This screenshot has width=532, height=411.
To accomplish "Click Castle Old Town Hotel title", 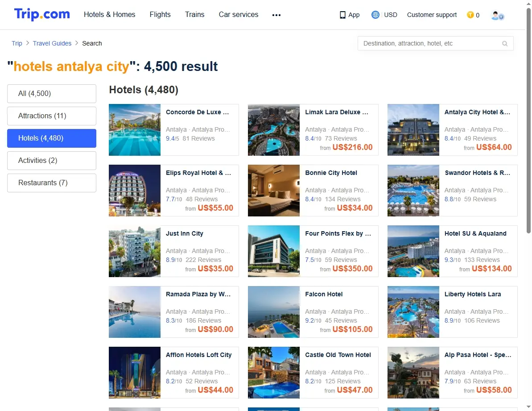I will (x=338, y=355).
